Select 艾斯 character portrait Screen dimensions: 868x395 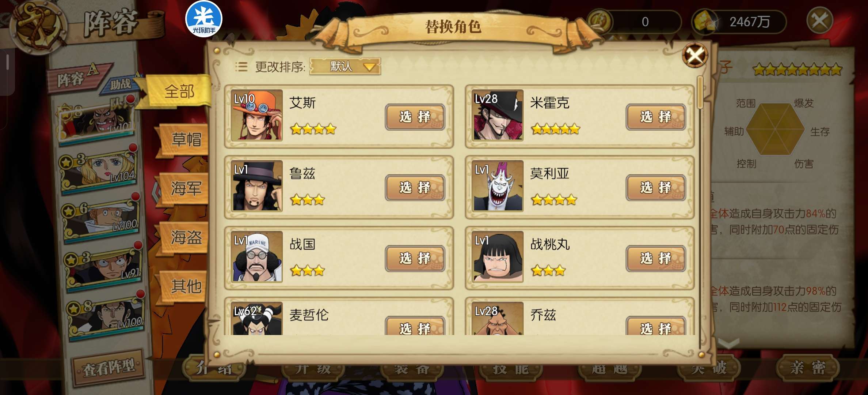click(257, 115)
